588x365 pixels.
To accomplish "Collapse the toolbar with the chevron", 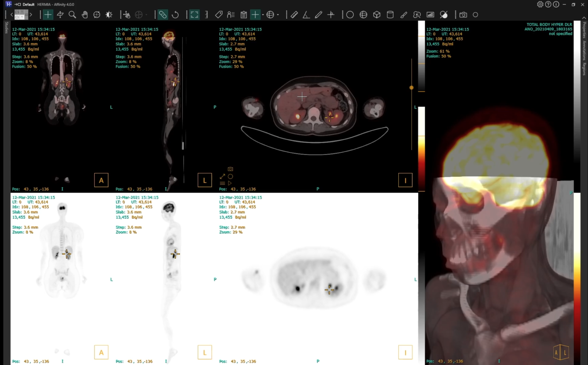I will 584,18.
